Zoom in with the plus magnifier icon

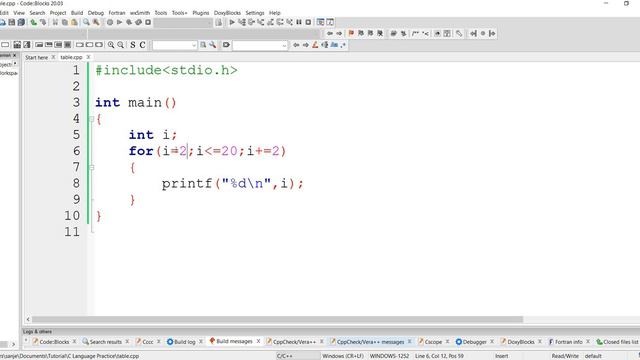[111, 45]
